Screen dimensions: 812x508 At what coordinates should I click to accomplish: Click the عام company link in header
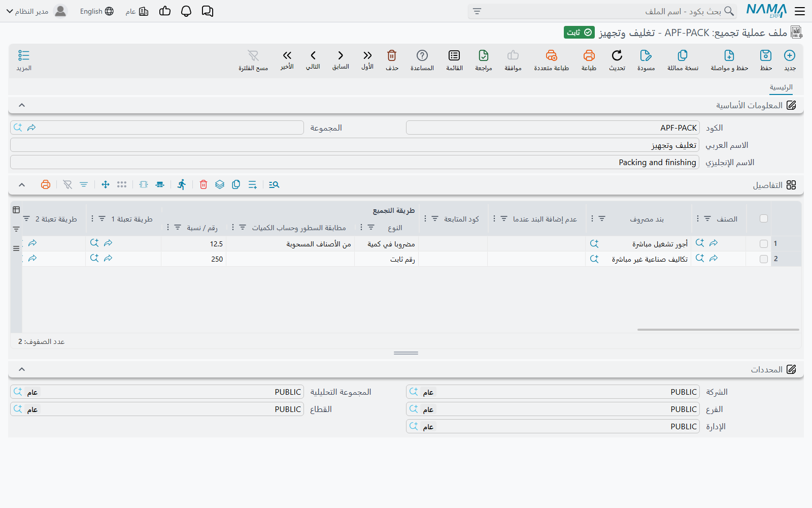click(x=137, y=11)
